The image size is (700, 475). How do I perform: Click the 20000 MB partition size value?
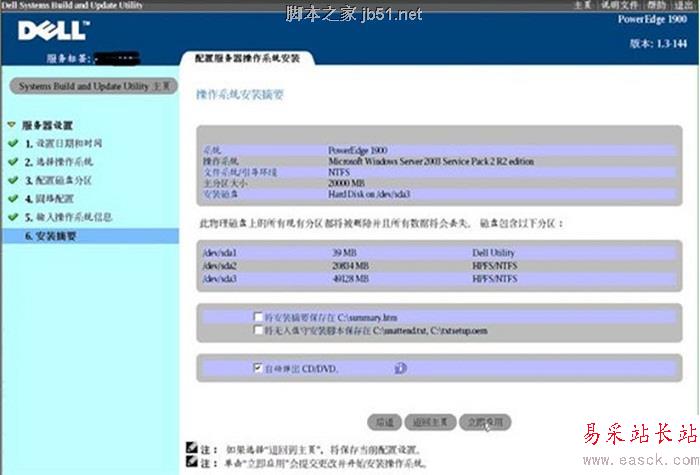point(346,183)
